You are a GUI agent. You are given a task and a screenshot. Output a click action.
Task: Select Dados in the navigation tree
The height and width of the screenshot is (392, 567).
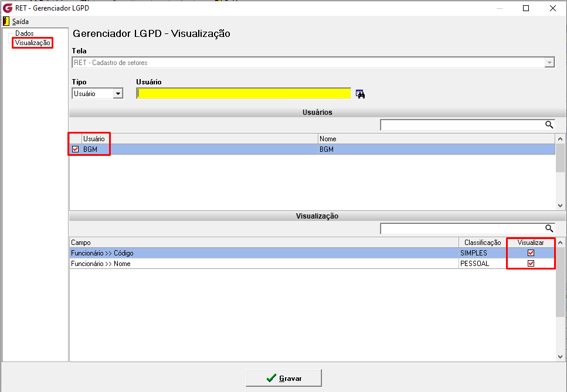pos(24,33)
